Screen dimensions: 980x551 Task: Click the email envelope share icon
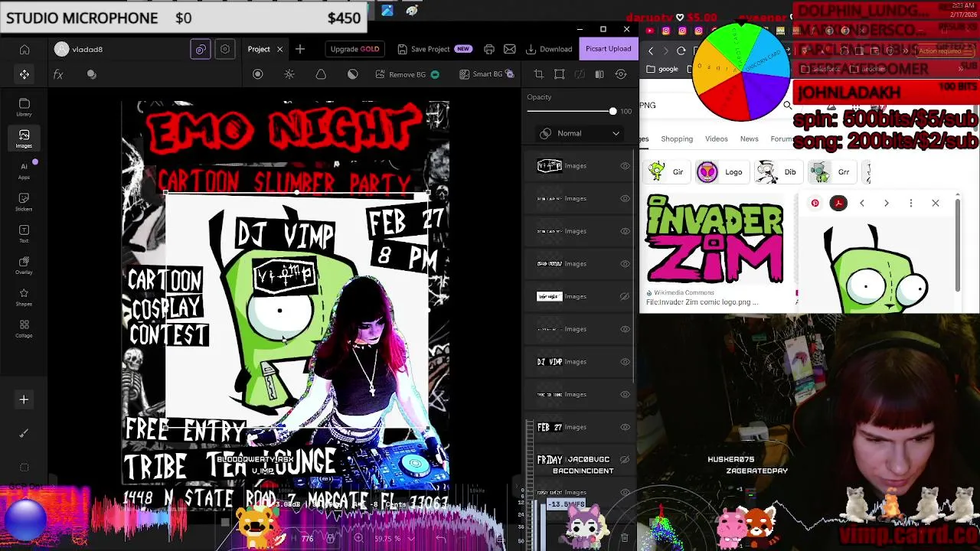[x=510, y=49]
